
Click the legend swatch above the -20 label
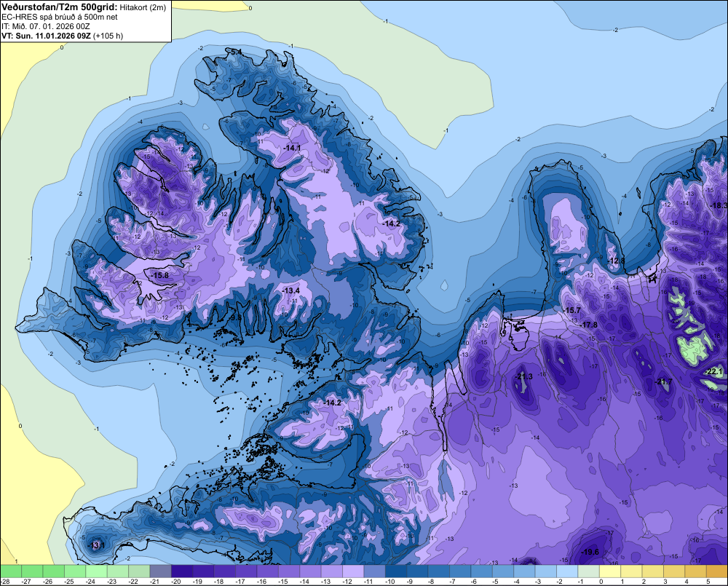(182, 571)
